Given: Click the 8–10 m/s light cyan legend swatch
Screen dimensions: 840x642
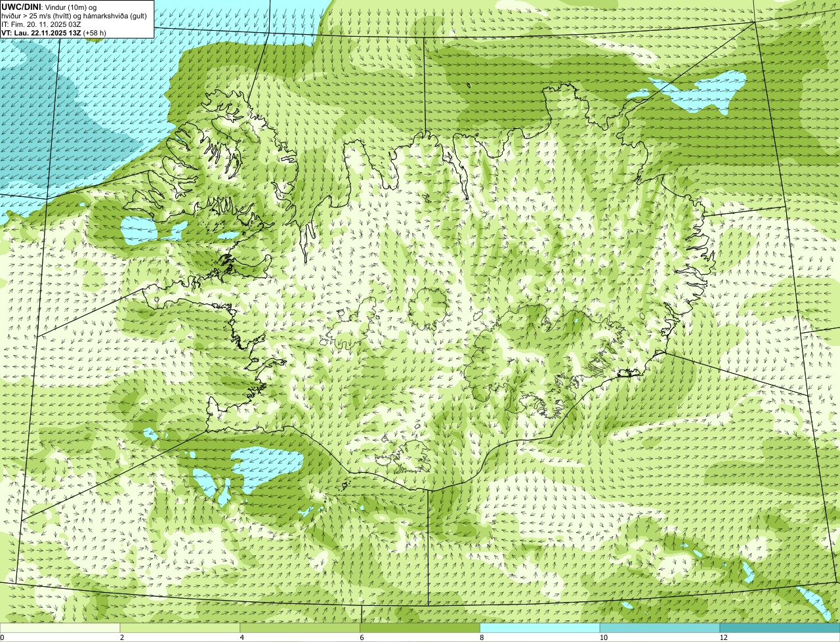Looking at the screenshot, I should tap(540, 628).
